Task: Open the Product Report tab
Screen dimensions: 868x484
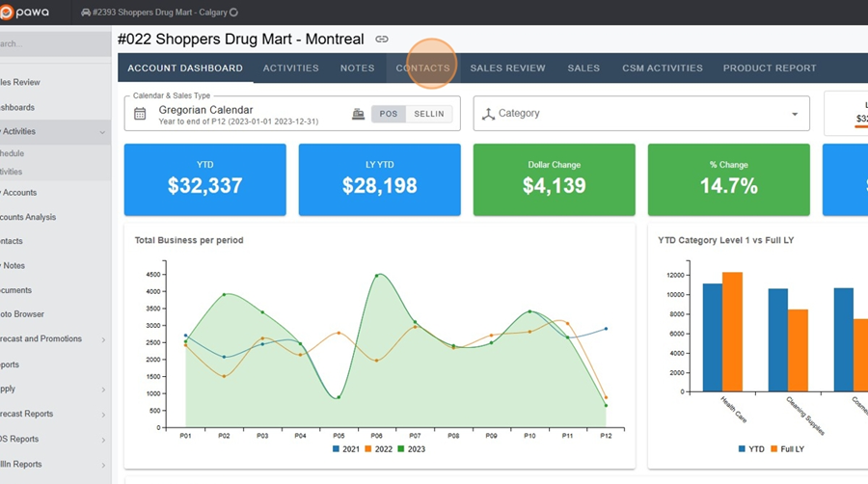Action: coord(770,68)
